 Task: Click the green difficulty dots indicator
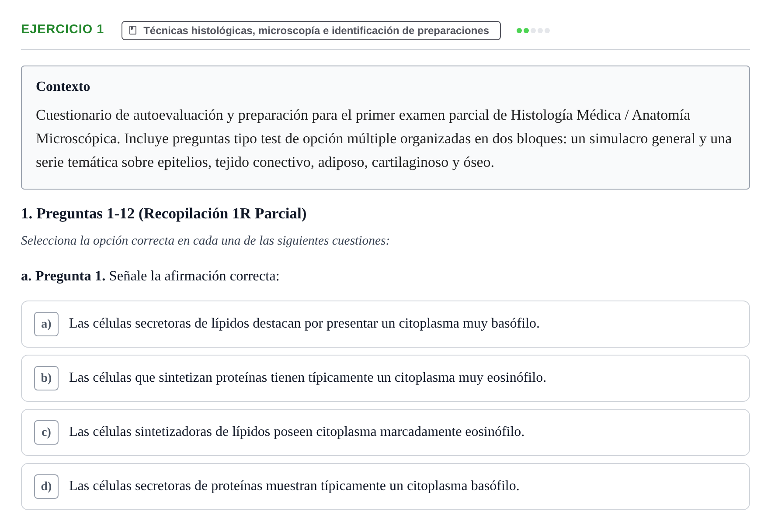533,31
